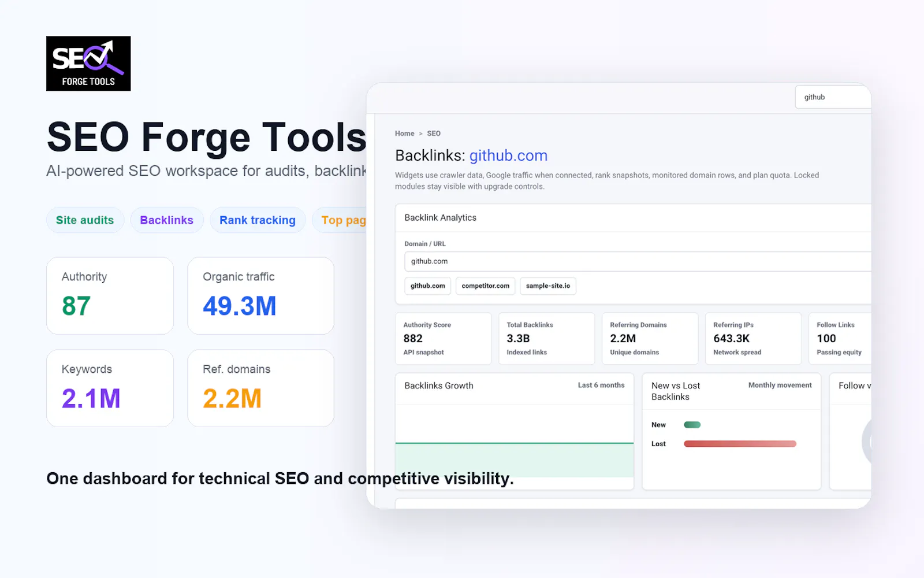Click the red Lost backlinks bar

coord(740,444)
